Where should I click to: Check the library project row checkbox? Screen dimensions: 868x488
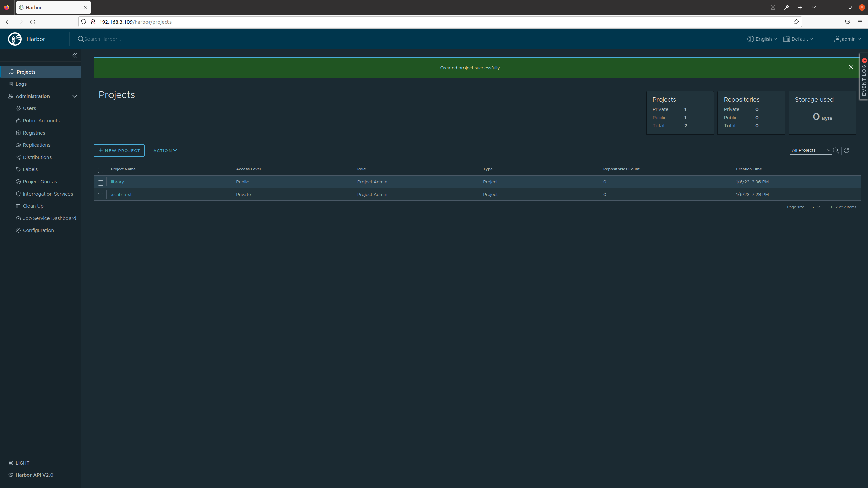(101, 183)
